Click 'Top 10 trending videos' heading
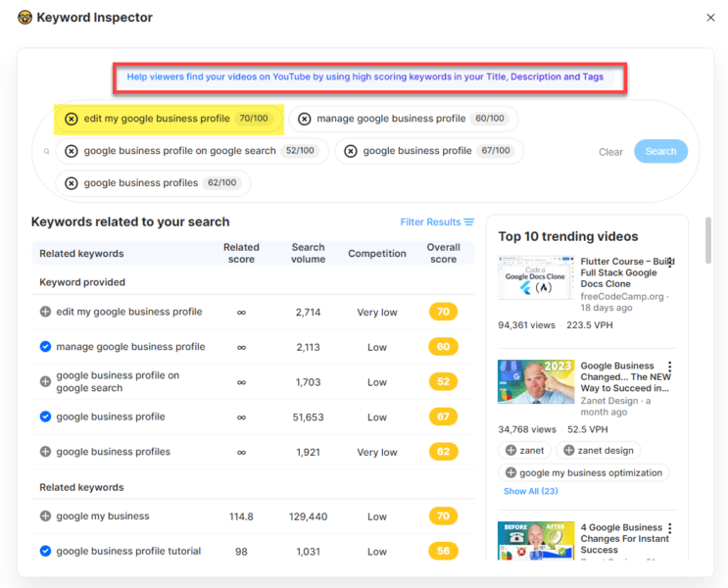Screen dimensions: 728x588 click(568, 236)
